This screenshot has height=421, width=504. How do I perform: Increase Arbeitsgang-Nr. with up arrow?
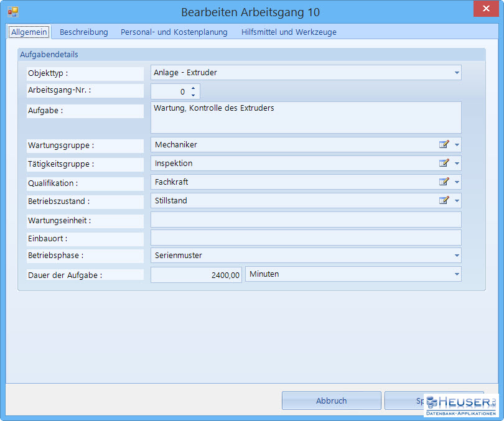point(193,88)
